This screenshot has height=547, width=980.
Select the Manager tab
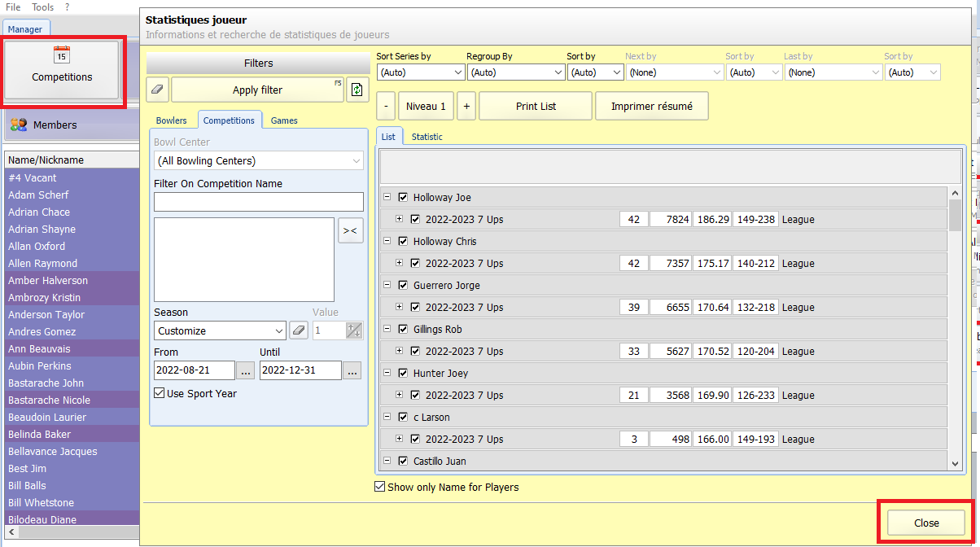[25, 28]
